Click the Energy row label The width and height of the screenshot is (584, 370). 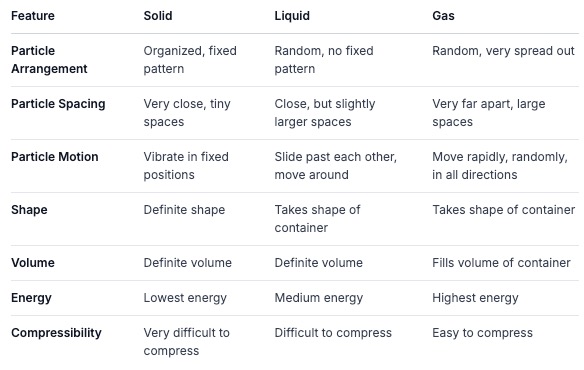pyautogui.click(x=31, y=298)
